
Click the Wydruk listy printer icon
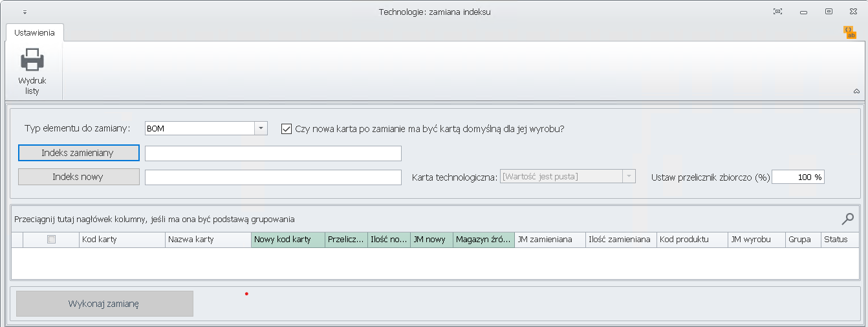click(32, 62)
